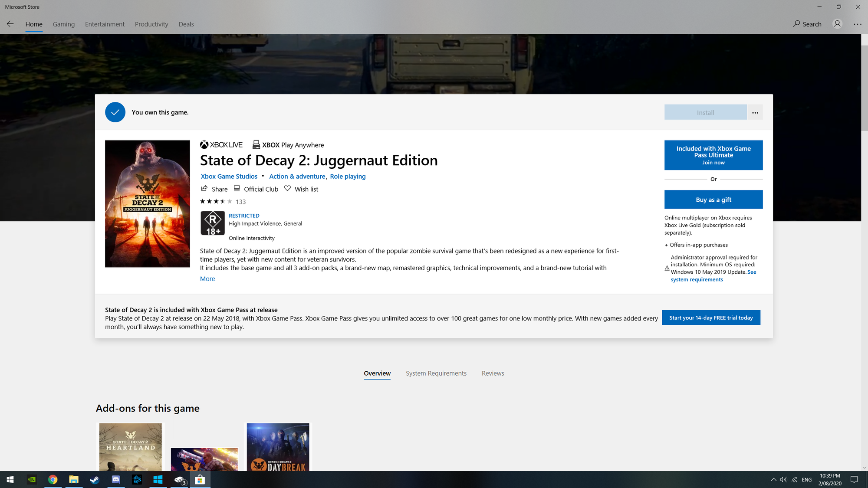
Task: Click the Install button
Action: [x=705, y=112]
